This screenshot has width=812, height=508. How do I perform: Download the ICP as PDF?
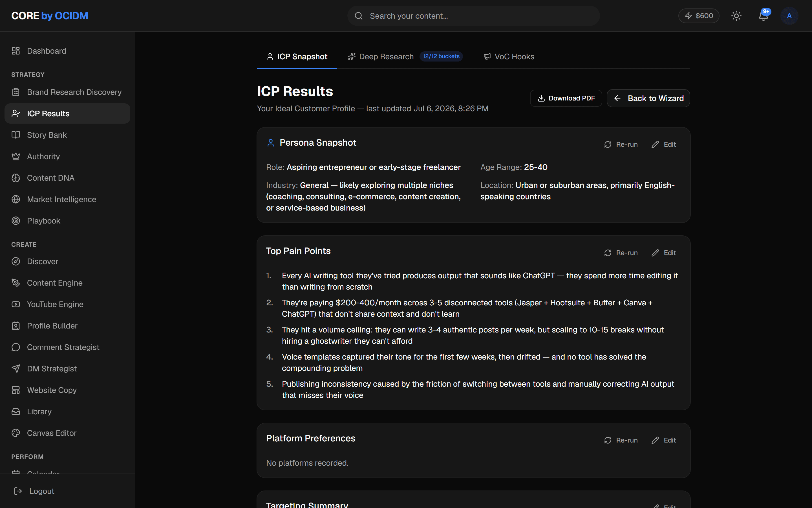tap(566, 98)
